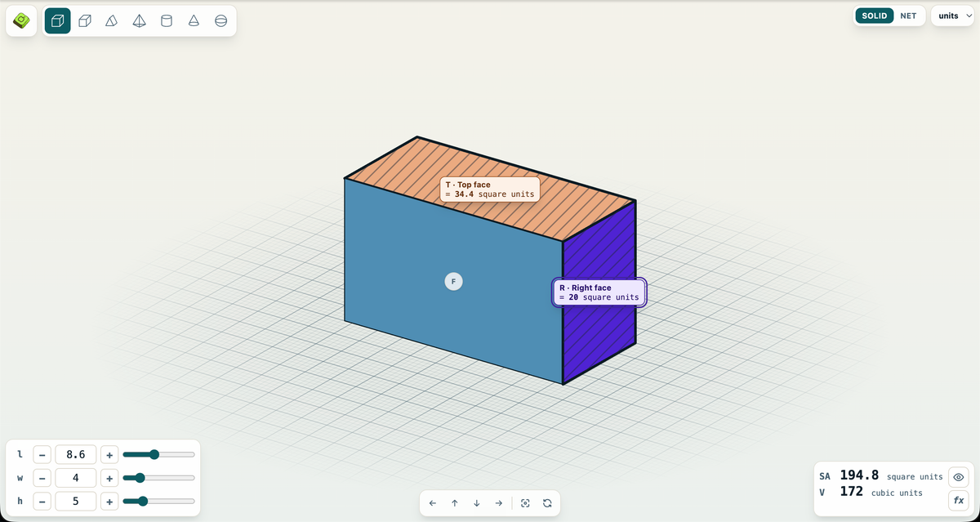The image size is (980, 522).
Task: Switch to NET view
Action: click(908, 16)
